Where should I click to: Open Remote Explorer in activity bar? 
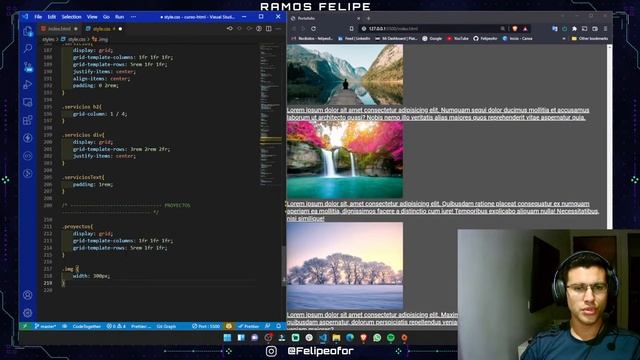tap(28, 102)
